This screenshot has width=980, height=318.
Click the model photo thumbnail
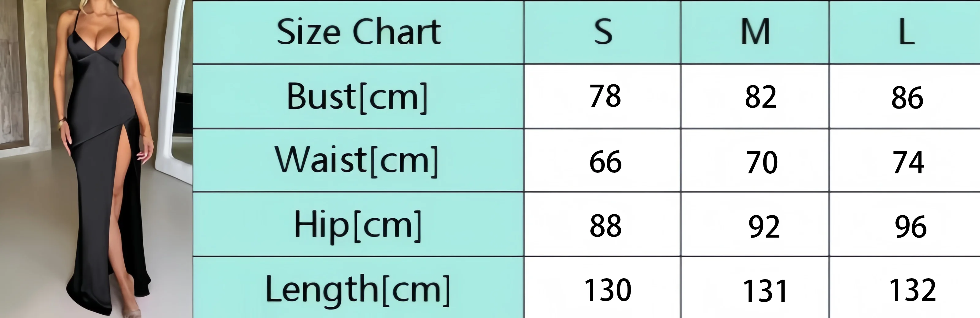pyautogui.click(x=96, y=159)
